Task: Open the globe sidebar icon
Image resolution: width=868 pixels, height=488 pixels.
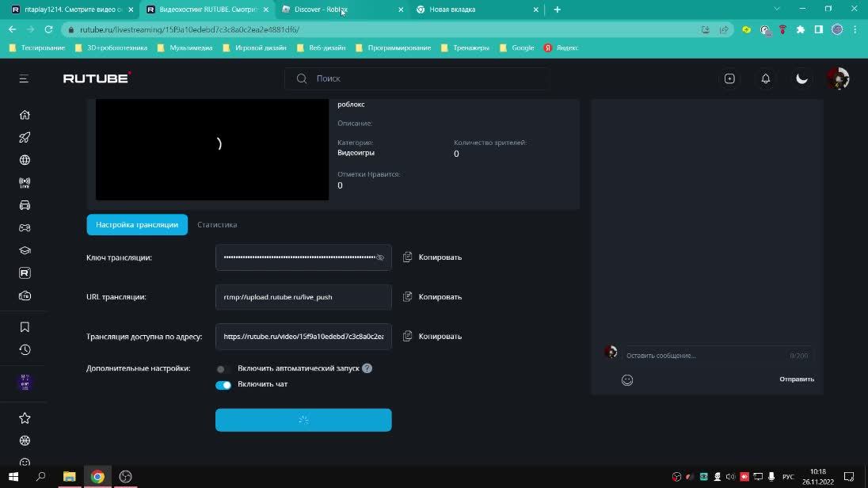Action: point(25,160)
